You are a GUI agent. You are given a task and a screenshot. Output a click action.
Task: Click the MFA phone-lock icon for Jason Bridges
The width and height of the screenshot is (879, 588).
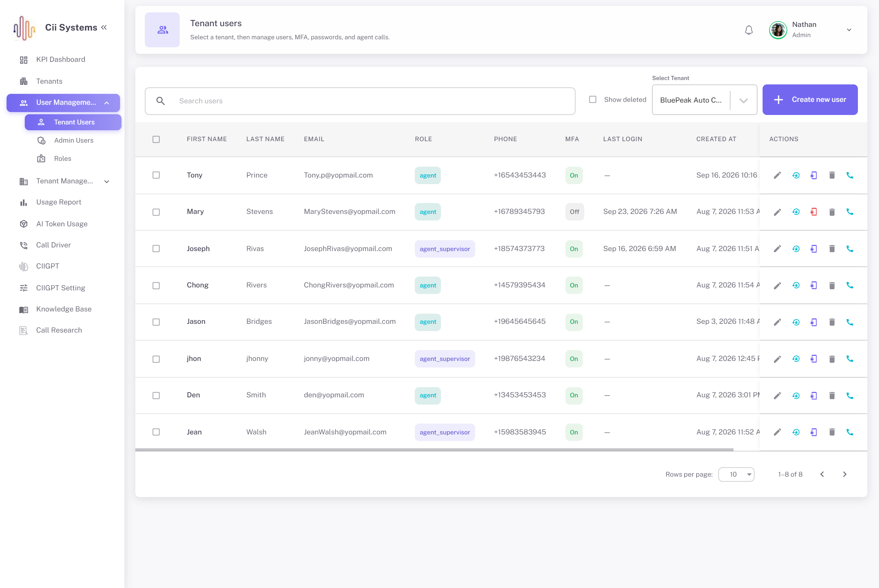[x=814, y=322]
